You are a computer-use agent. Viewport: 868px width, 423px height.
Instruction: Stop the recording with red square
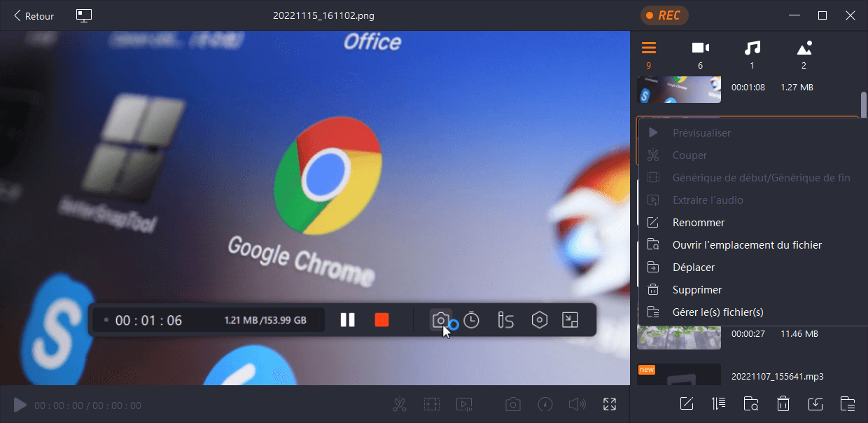point(381,320)
